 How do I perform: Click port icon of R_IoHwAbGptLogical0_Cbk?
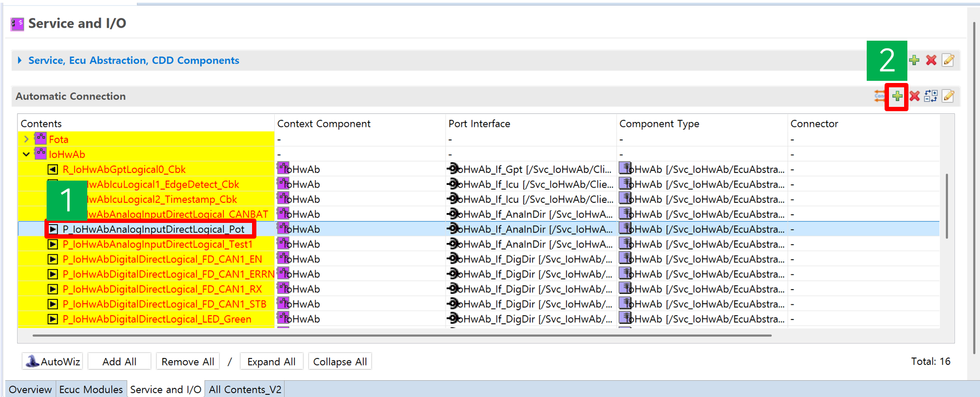[x=53, y=169]
